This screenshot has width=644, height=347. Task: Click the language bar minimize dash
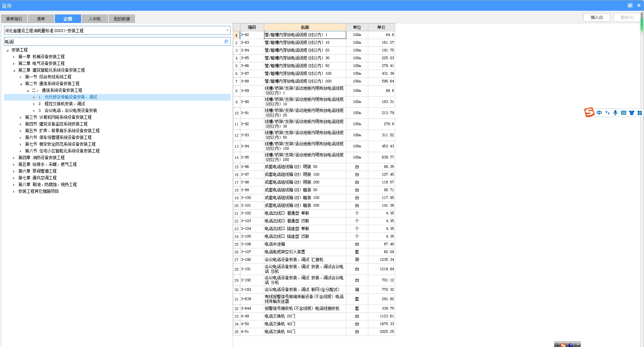coord(578,345)
